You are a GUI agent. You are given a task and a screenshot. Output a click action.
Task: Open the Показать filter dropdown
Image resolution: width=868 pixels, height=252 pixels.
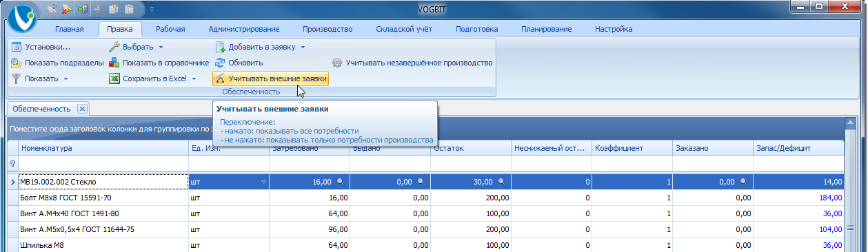(x=40, y=78)
